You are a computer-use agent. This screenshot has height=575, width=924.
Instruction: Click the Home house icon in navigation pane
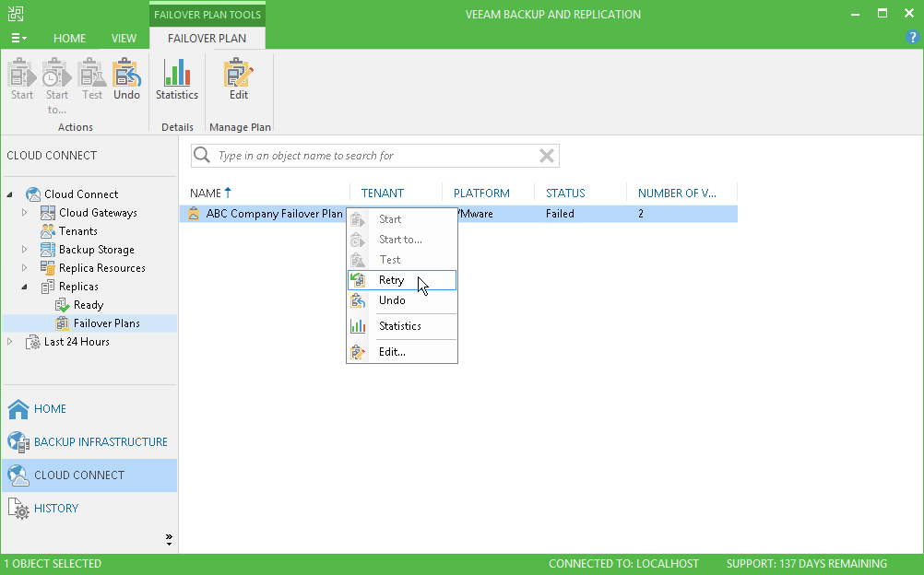pyautogui.click(x=18, y=409)
